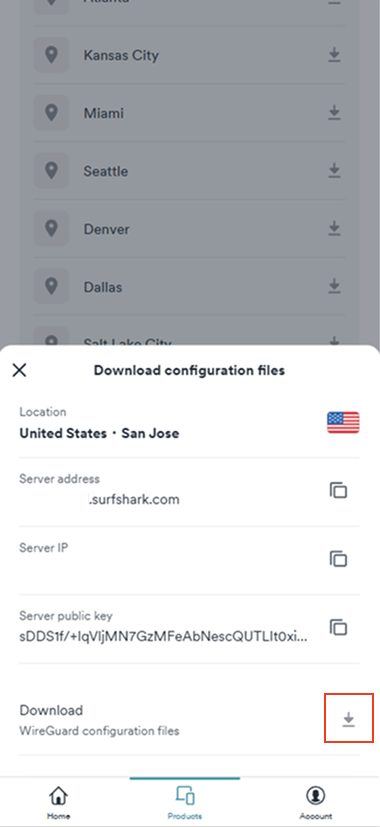Viewport: 380px width, 827px height.
Task: Download Seattle configuration
Action: pos(334,171)
